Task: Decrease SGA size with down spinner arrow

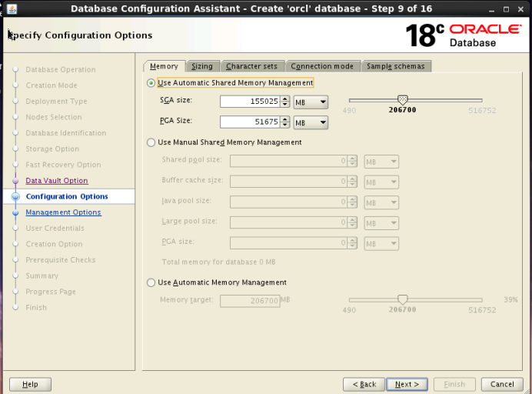Action: pyautogui.click(x=285, y=104)
